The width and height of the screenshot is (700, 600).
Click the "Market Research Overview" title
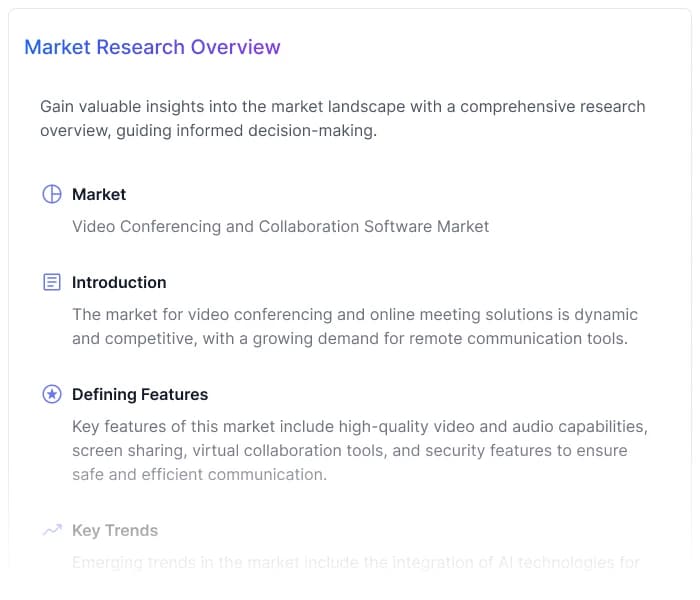[x=152, y=47]
